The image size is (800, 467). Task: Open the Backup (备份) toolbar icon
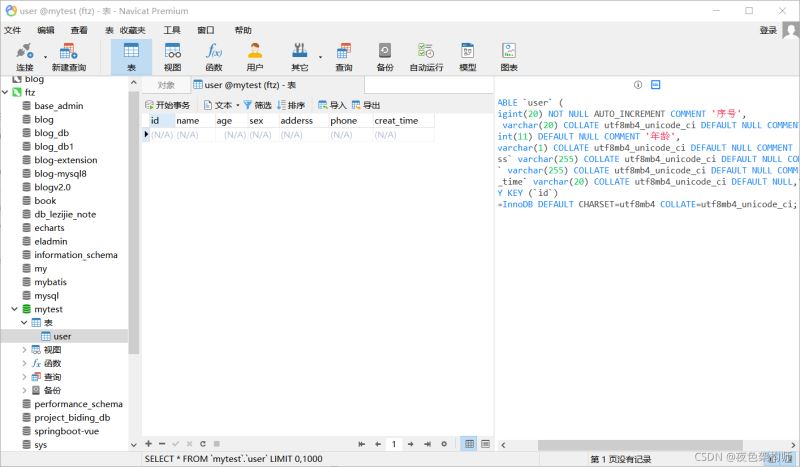tap(385, 57)
